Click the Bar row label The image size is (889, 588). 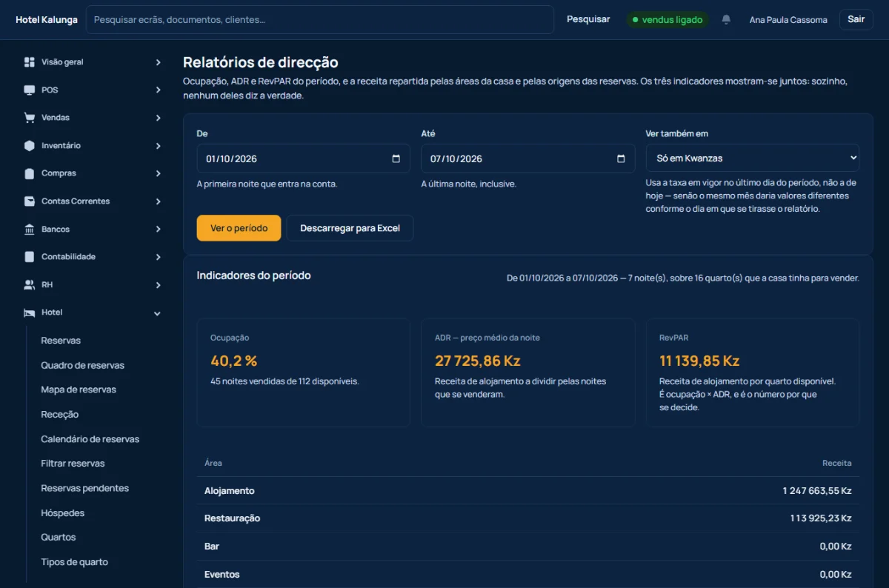[212, 547]
